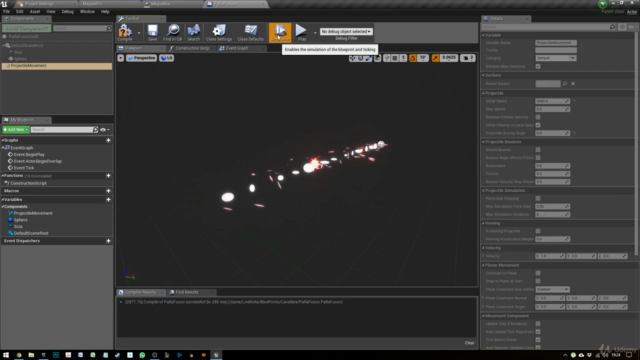This screenshot has height=360, width=640.
Task: Select Event Tick entry
Action: [x=24, y=168]
